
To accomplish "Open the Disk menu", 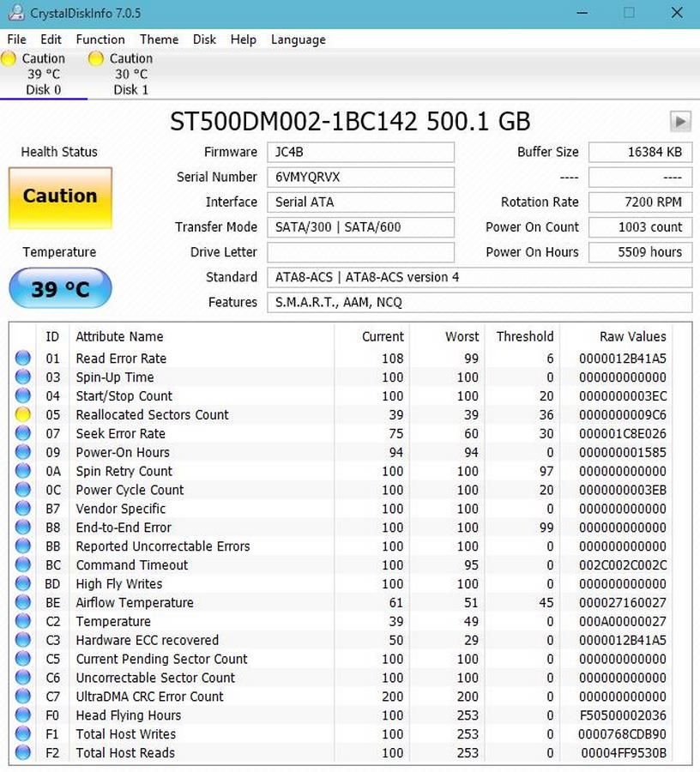I will pyautogui.click(x=204, y=39).
